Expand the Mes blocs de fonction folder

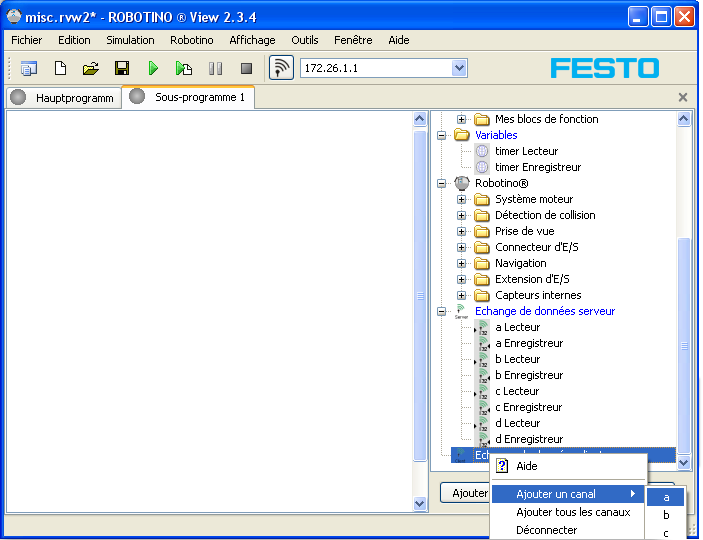[x=461, y=119]
